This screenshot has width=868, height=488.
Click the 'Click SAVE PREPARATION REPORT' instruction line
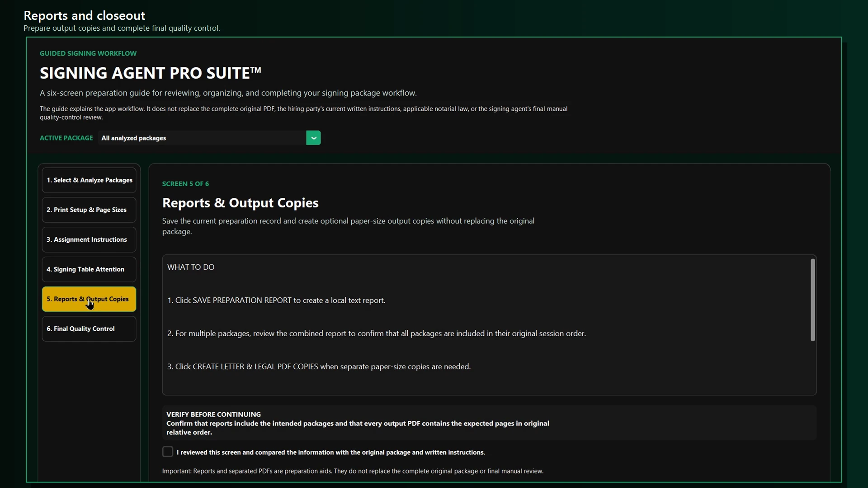(x=276, y=300)
